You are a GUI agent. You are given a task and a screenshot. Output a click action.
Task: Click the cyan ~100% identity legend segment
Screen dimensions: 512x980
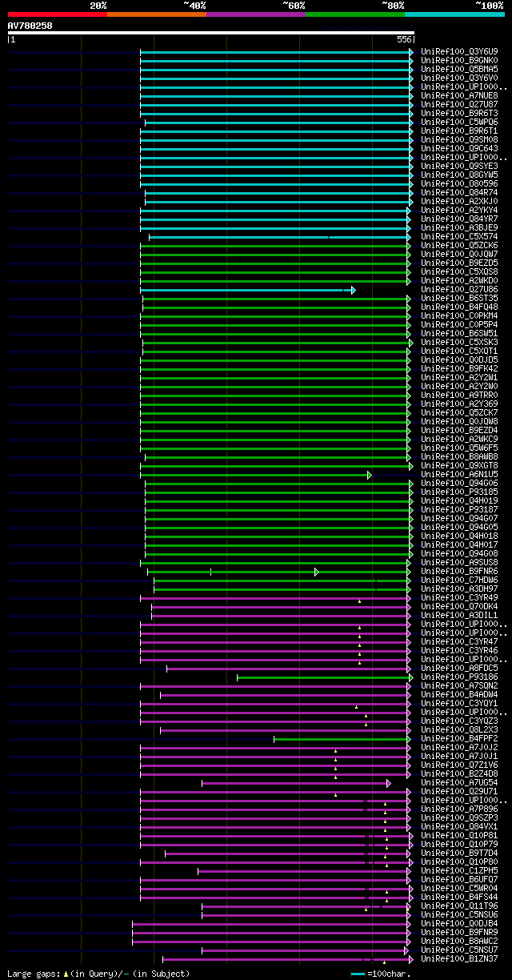454,14
